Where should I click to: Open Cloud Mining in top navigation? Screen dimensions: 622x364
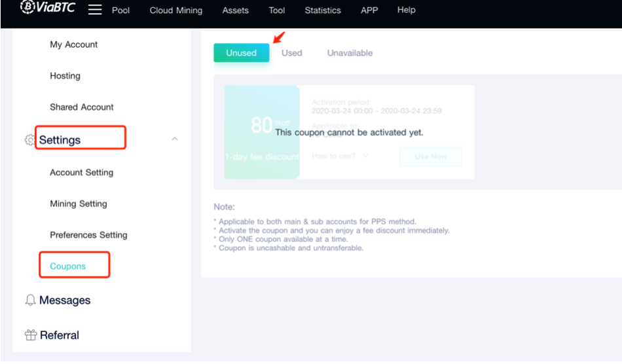175,10
